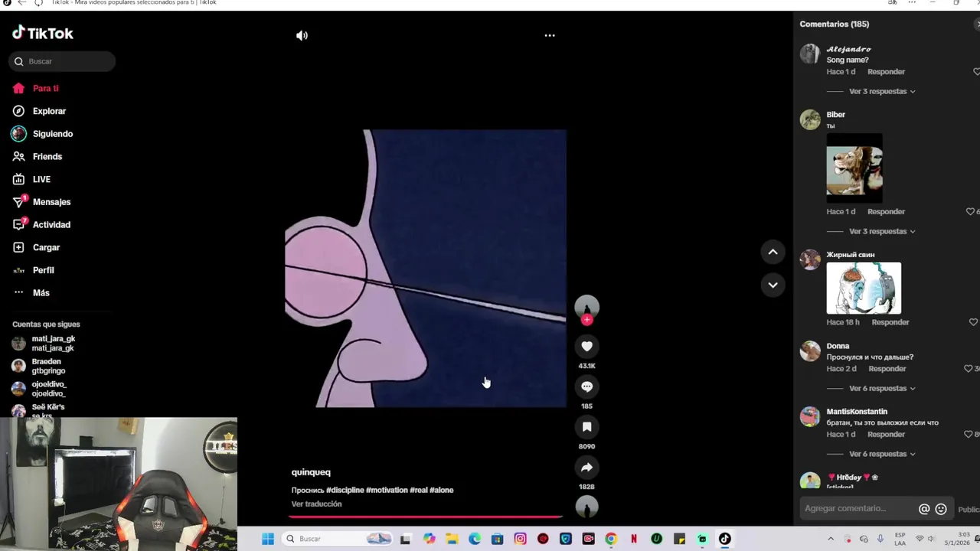The width and height of the screenshot is (980, 551).
Task: Reply to Biber's comment
Action: [x=886, y=212]
